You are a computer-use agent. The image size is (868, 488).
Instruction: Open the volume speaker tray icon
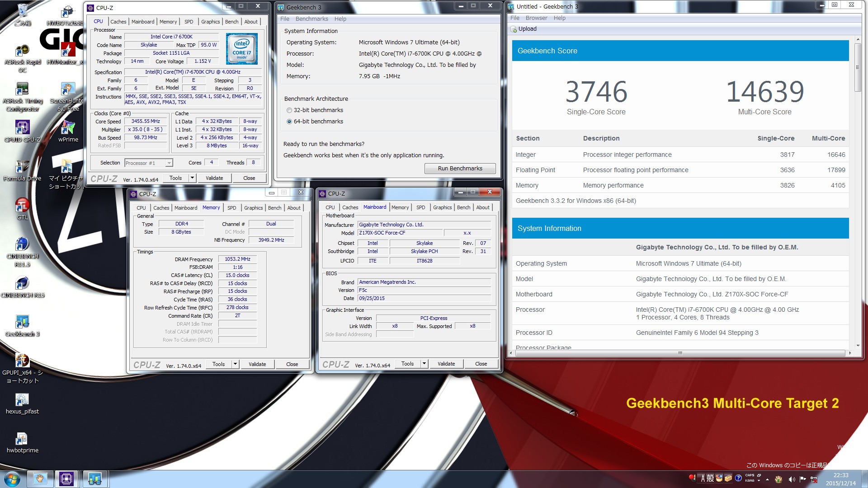(792, 479)
